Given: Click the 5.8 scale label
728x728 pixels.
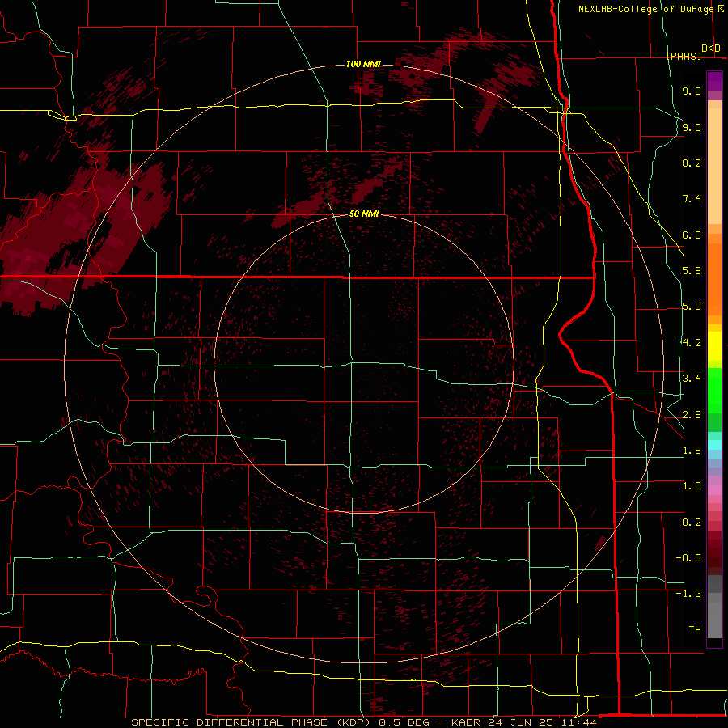Looking at the screenshot, I should tap(692, 271).
